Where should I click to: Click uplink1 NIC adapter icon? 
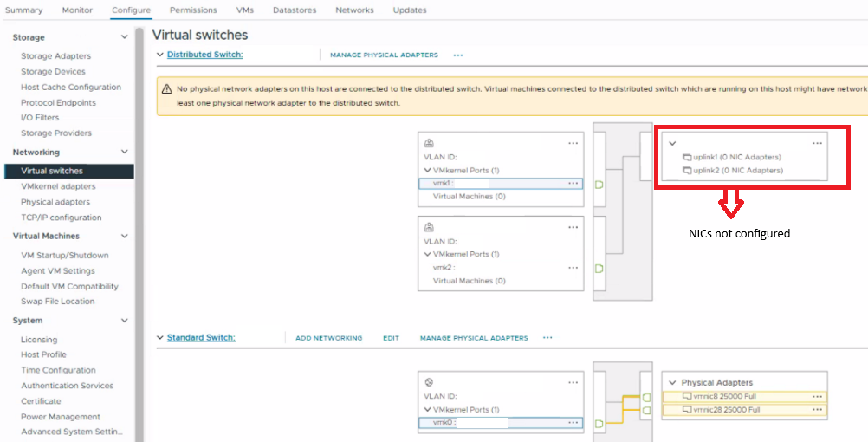[687, 158]
